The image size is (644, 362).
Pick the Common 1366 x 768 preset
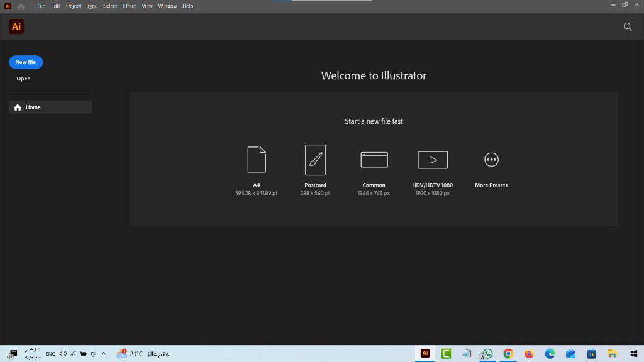(x=374, y=160)
